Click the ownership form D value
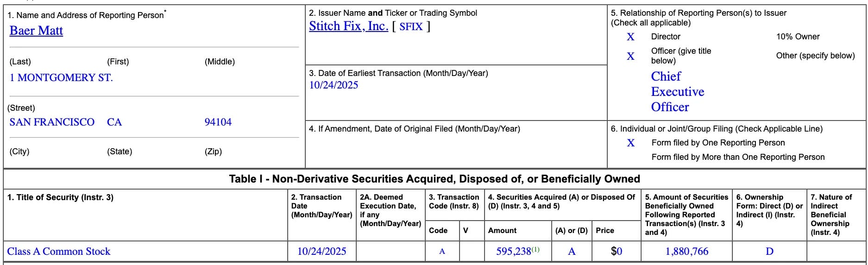Viewport: 868px width, 265px height. pyautogui.click(x=769, y=252)
